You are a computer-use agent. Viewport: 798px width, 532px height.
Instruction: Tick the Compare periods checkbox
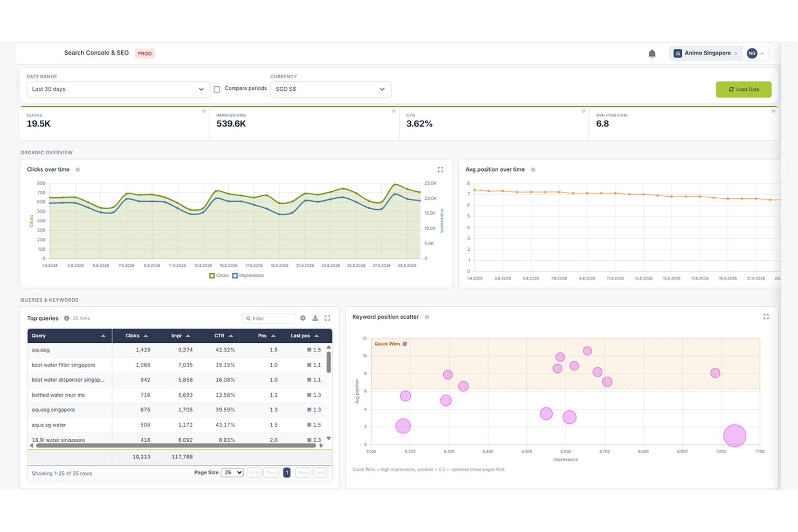[217, 89]
